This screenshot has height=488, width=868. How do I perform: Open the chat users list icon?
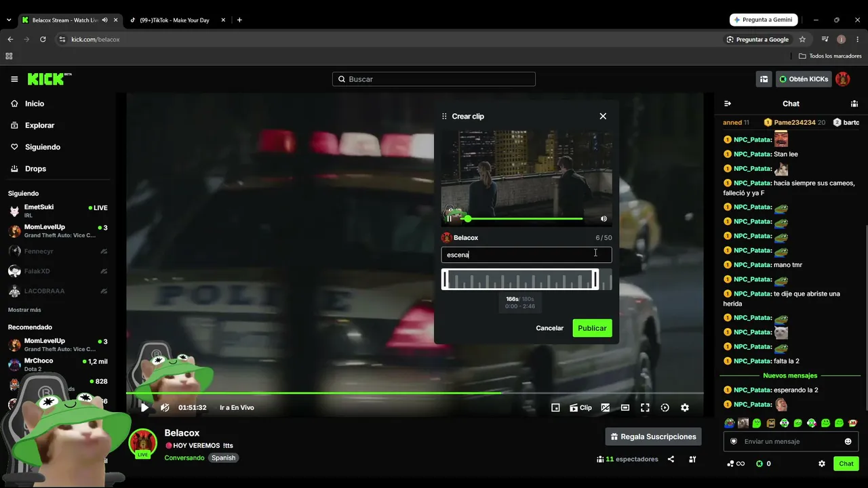point(854,104)
